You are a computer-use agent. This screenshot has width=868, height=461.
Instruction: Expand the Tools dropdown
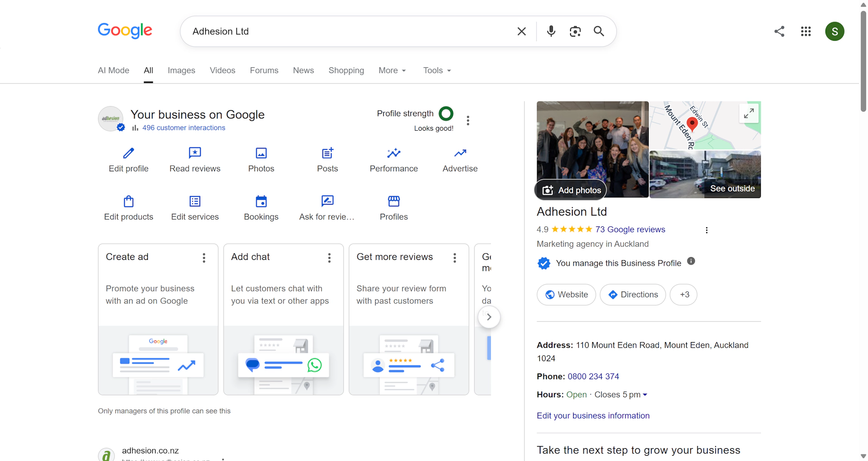(x=437, y=71)
